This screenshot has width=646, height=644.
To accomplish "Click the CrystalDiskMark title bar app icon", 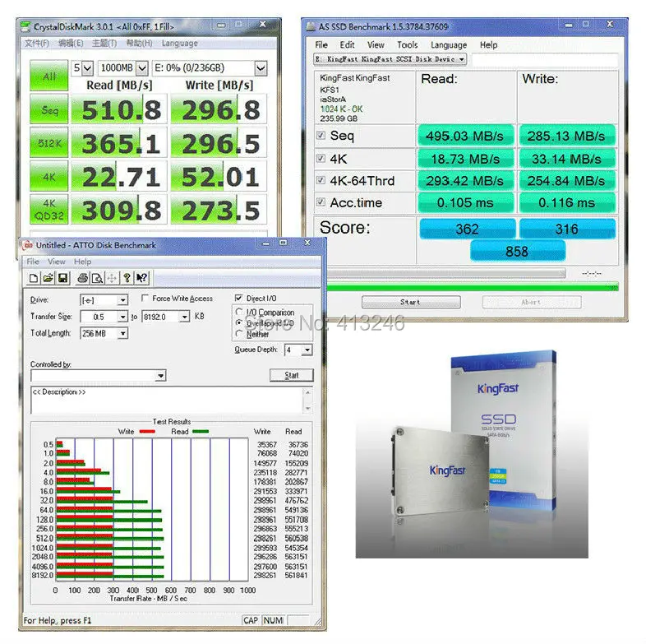I will pyautogui.click(x=25, y=27).
